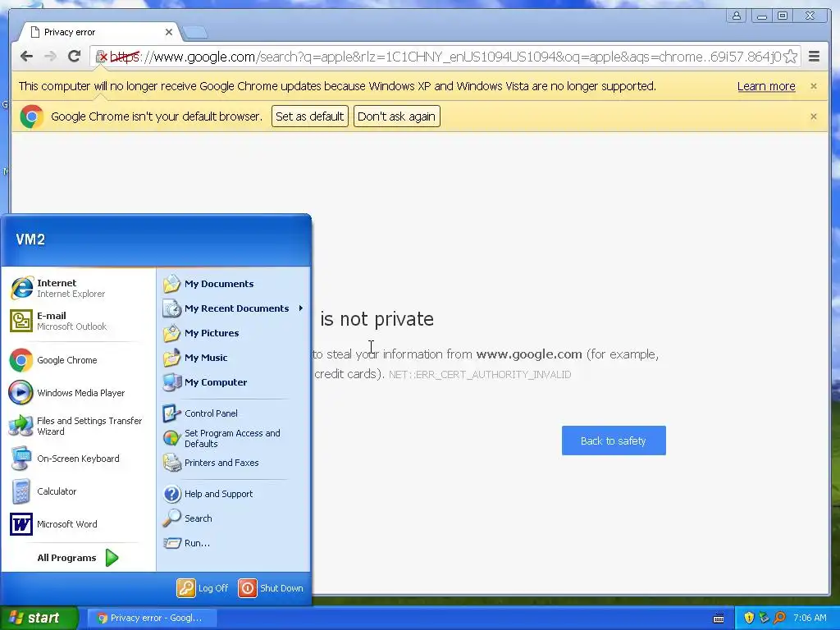Click the Shut Down button
This screenshot has width=840, height=630.
pyautogui.click(x=271, y=588)
